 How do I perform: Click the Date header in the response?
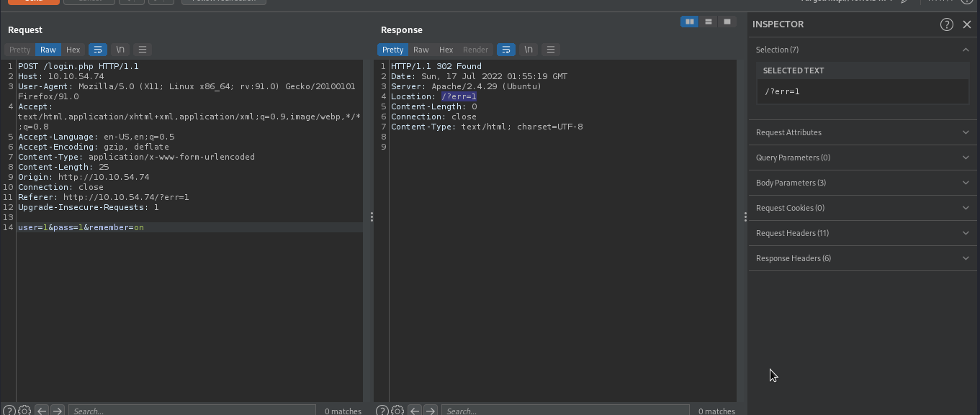coord(479,76)
